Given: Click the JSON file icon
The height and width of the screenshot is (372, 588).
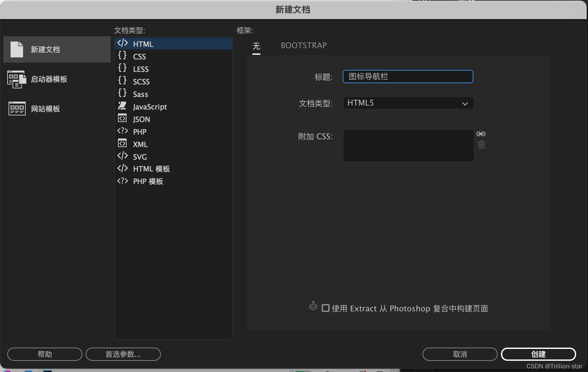Looking at the screenshot, I should (122, 118).
